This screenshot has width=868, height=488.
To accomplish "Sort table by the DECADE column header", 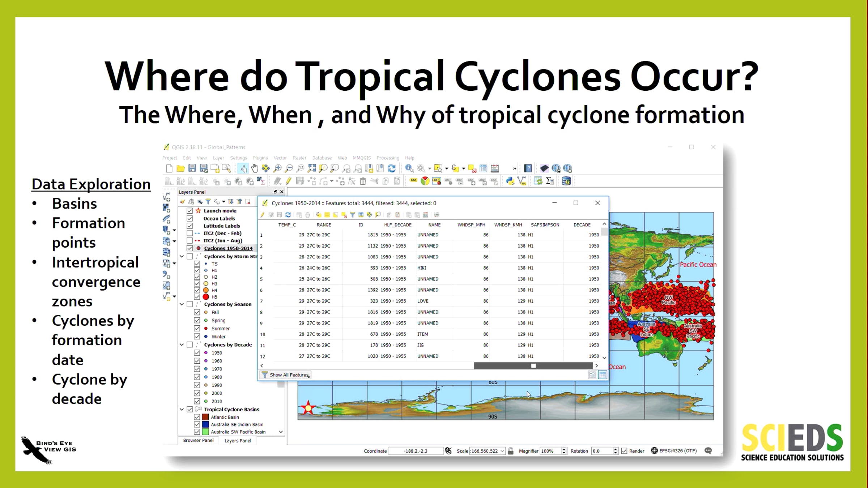I will pyautogui.click(x=582, y=225).
